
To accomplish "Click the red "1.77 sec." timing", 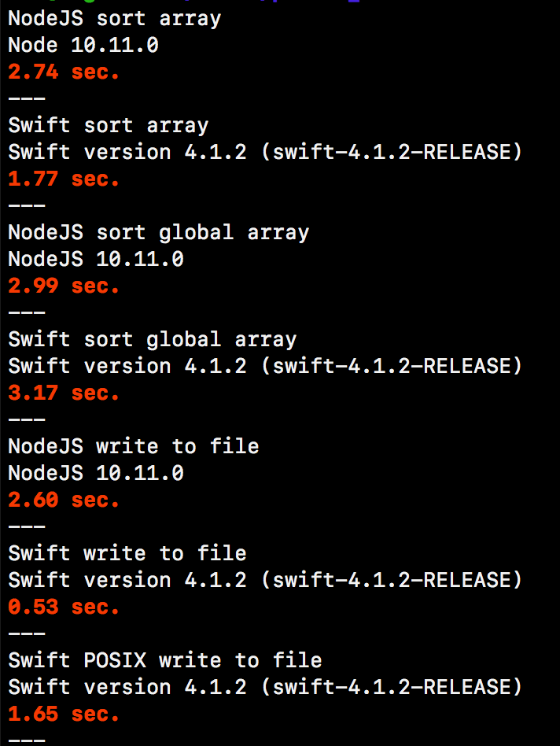I will click(64, 179).
